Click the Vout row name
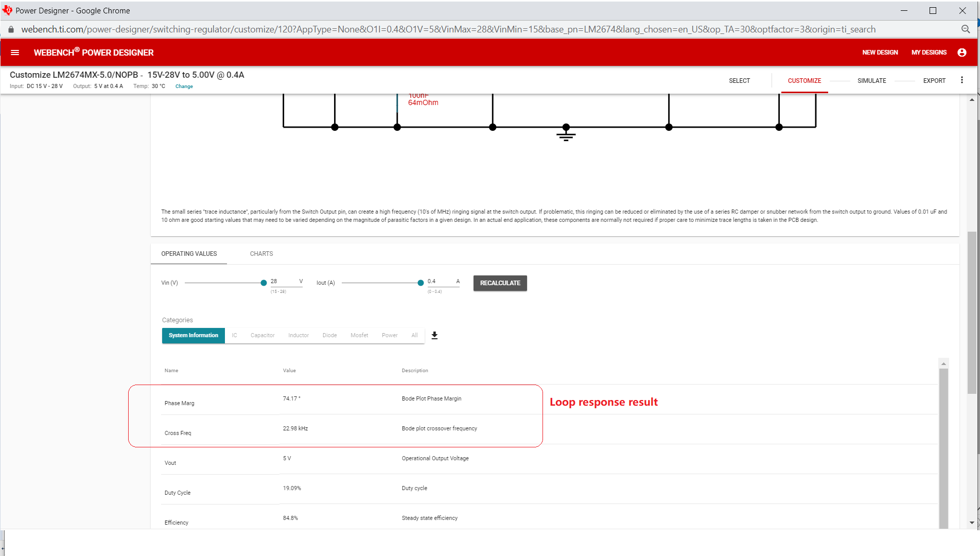The image size is (980, 556). [170, 463]
